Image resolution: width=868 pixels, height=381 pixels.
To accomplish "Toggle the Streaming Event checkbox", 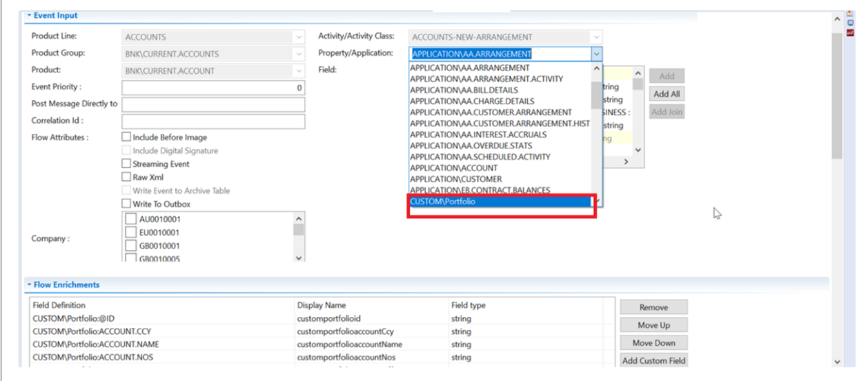I will click(126, 164).
